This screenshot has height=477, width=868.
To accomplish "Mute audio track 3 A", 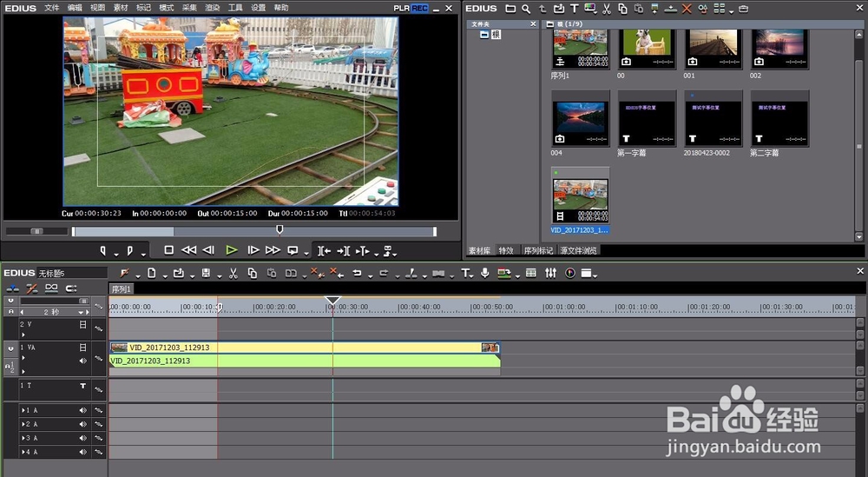I will [x=83, y=438].
